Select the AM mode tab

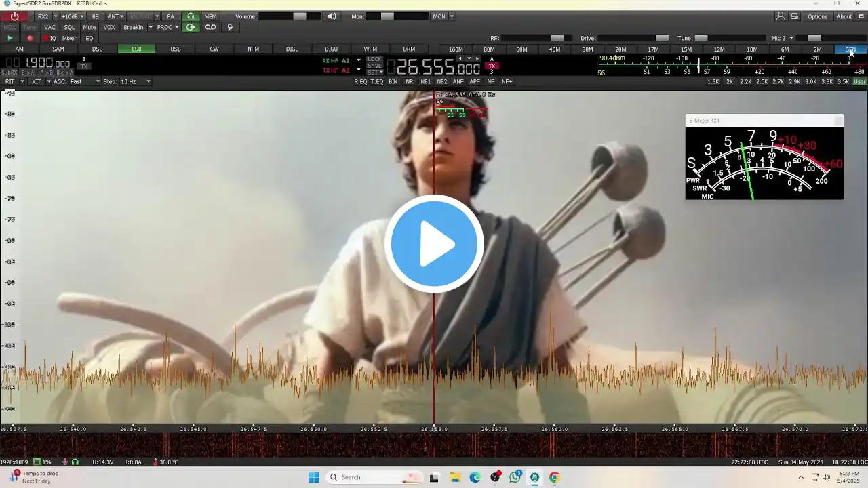pyautogui.click(x=19, y=49)
